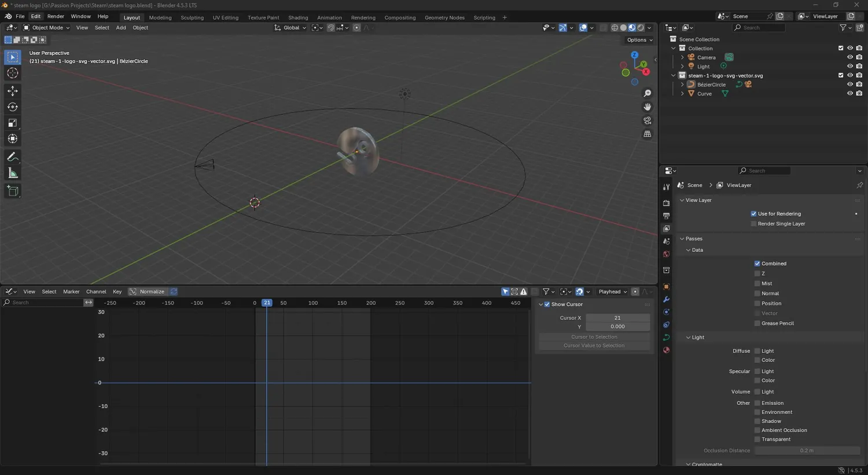Select the Transform tool
868x475 pixels.
[13, 138]
